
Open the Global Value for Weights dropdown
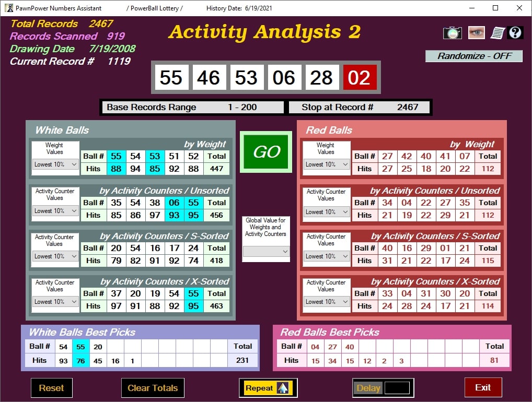click(266, 252)
